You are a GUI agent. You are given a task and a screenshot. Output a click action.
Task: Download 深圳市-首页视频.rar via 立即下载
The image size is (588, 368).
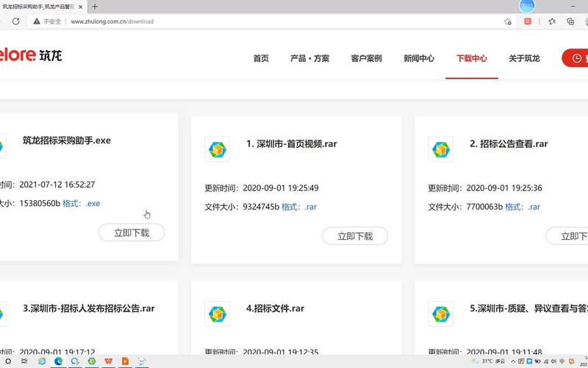(355, 236)
